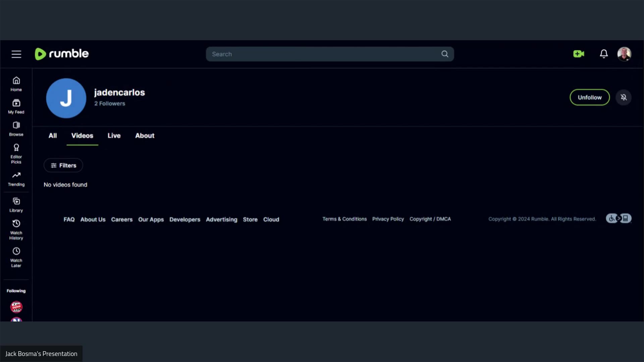644x362 pixels.
Task: Open Trending from the sidebar
Action: [x=16, y=178]
